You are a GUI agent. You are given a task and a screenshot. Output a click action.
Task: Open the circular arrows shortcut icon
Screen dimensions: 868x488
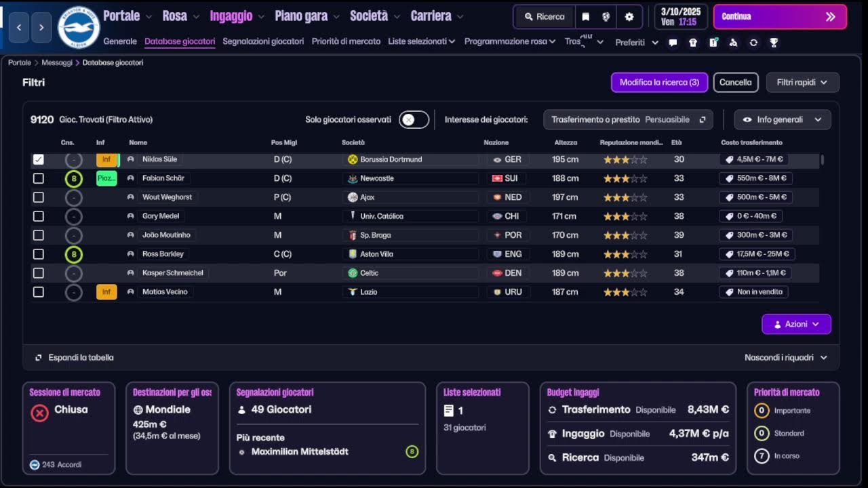(753, 42)
